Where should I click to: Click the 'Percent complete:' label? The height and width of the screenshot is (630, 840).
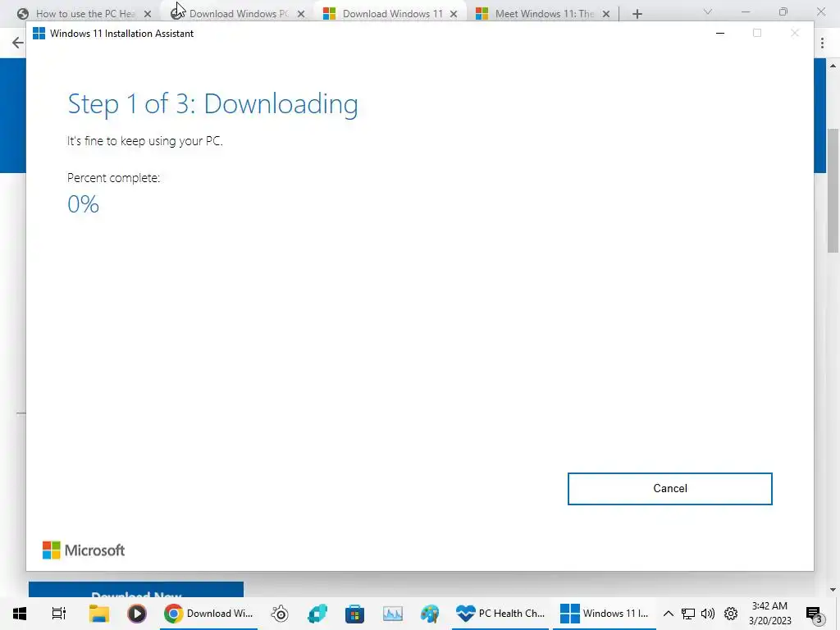point(113,178)
